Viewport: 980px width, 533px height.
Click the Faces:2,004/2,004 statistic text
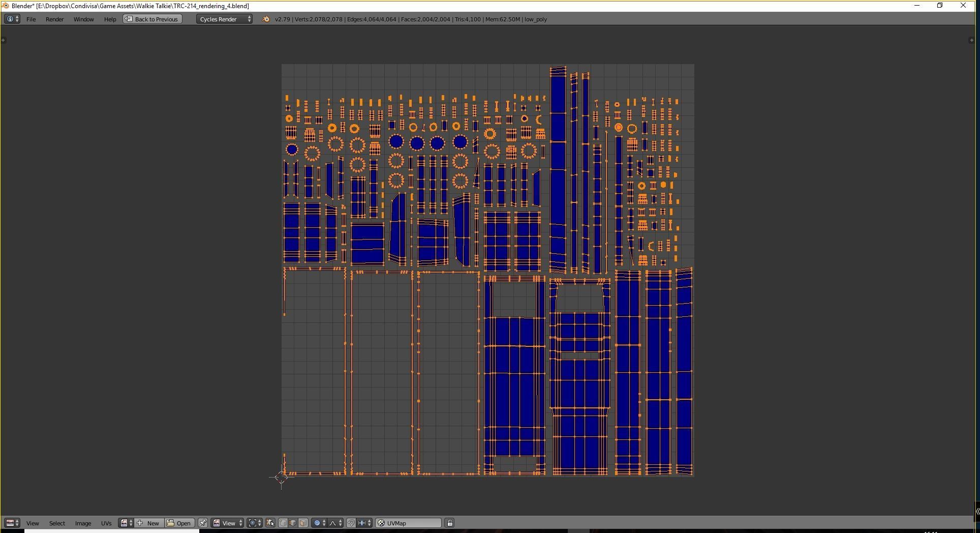[425, 19]
